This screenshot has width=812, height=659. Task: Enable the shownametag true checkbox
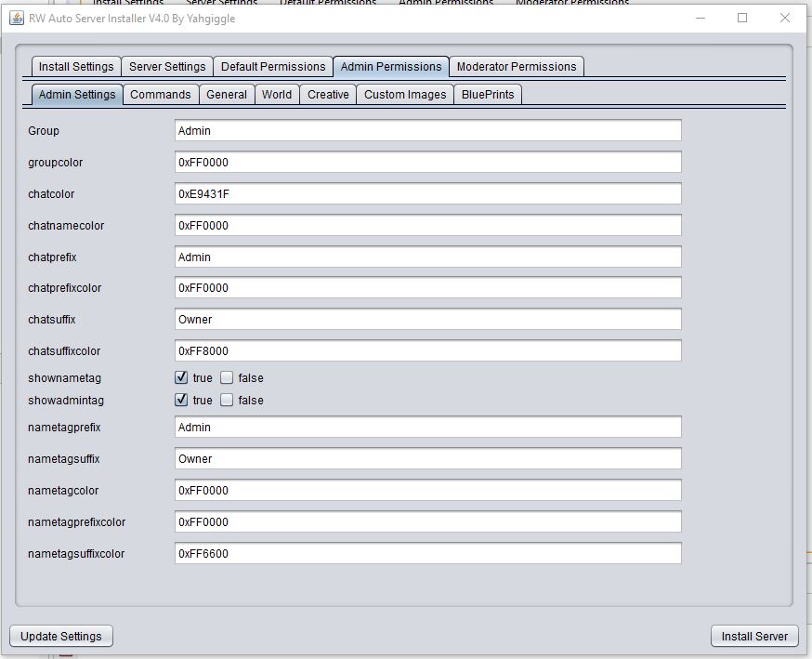(x=181, y=378)
